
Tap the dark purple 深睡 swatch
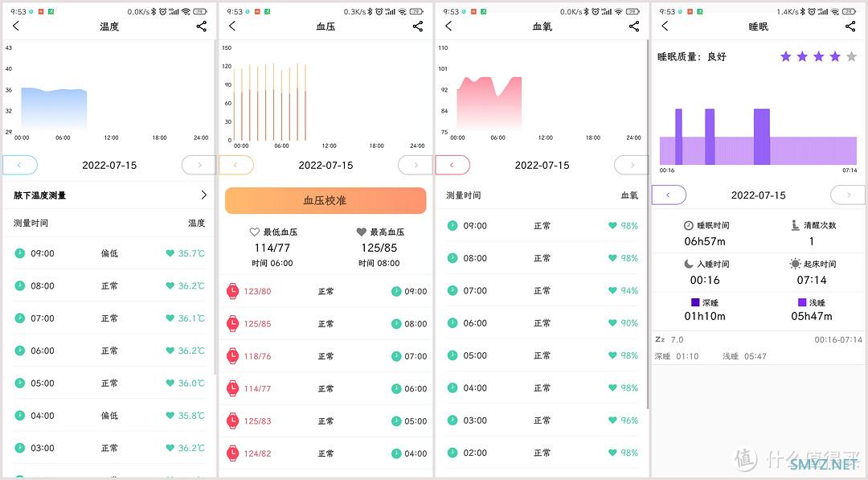pyautogui.click(x=695, y=302)
